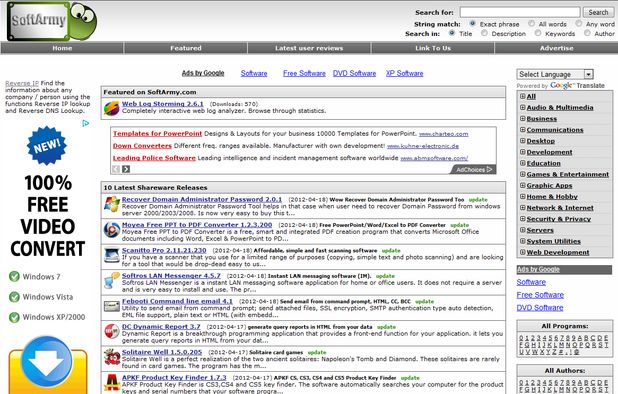Open Free Software link in right sidebar

tap(540, 295)
